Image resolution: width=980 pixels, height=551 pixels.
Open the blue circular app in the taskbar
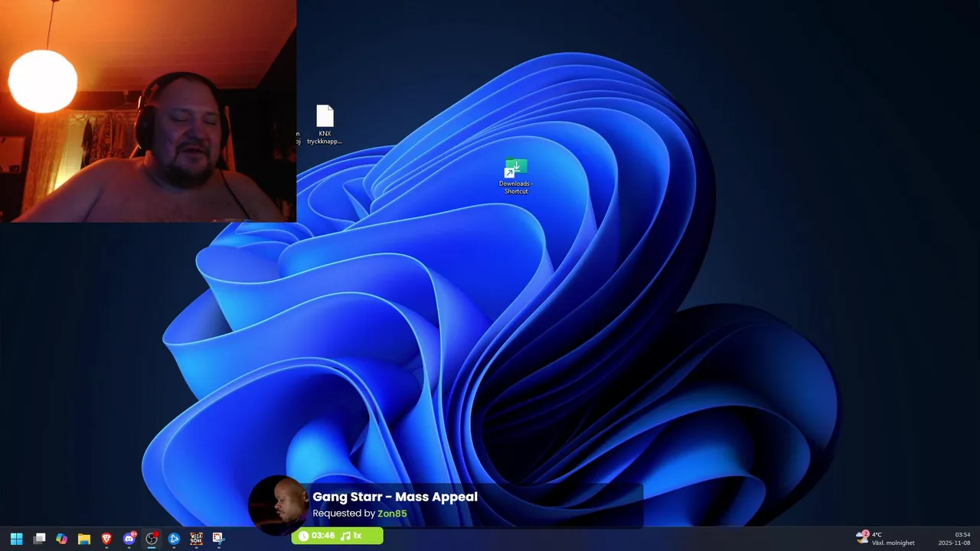pyautogui.click(x=174, y=539)
